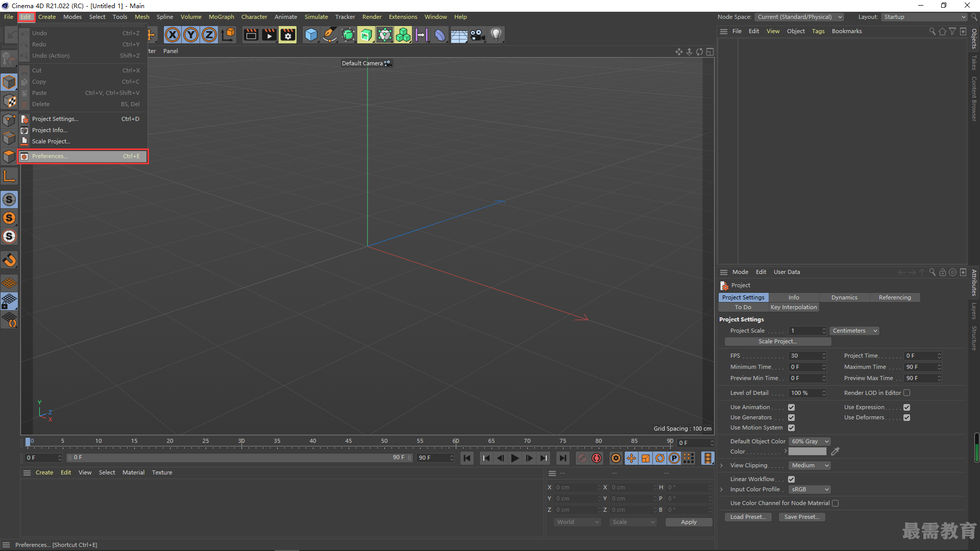This screenshot has height=551, width=980.
Task: Click the Scale Project button
Action: (777, 341)
